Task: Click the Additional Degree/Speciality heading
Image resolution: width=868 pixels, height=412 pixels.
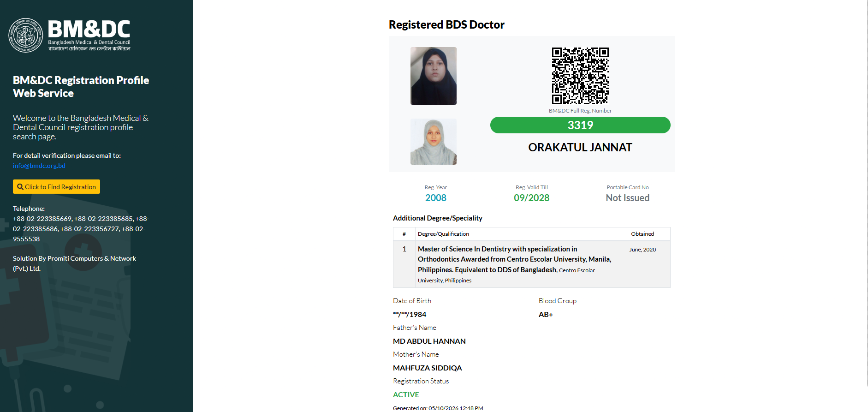Action: click(438, 218)
